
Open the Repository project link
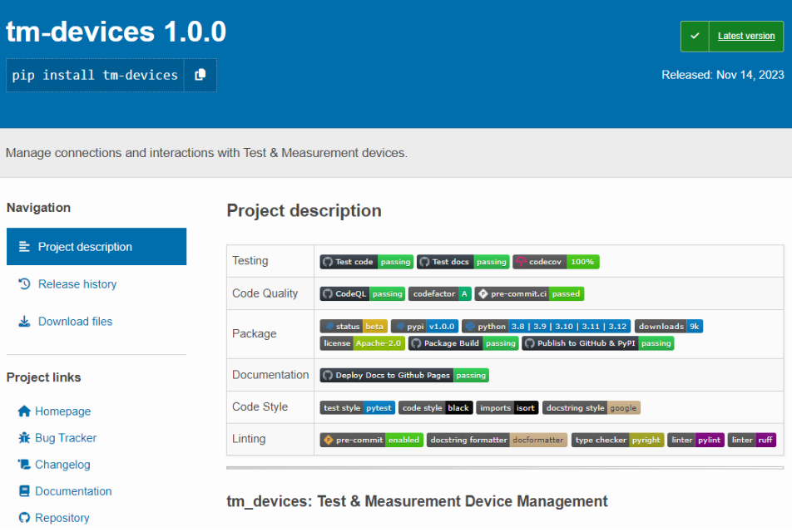pyautogui.click(x=62, y=519)
